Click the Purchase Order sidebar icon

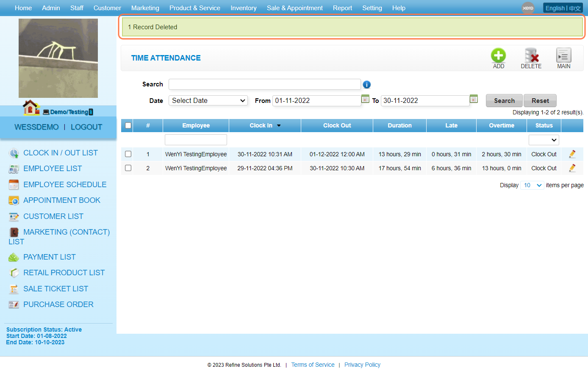(x=14, y=305)
